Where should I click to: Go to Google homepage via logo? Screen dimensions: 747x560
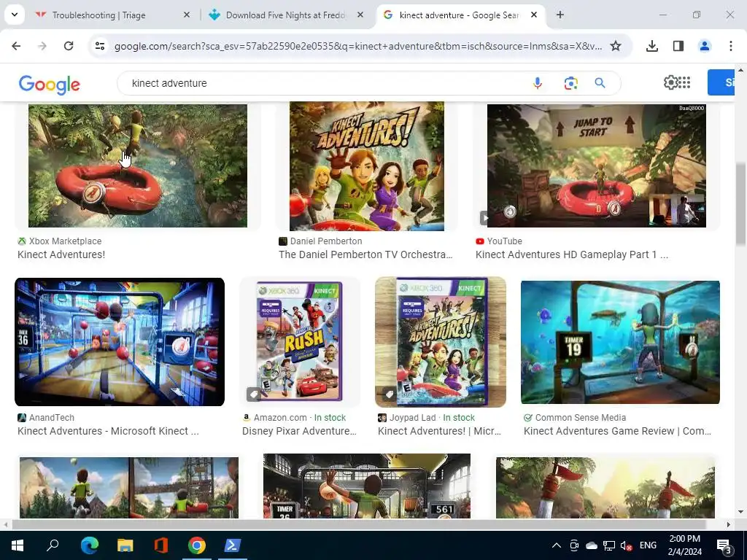(50, 85)
